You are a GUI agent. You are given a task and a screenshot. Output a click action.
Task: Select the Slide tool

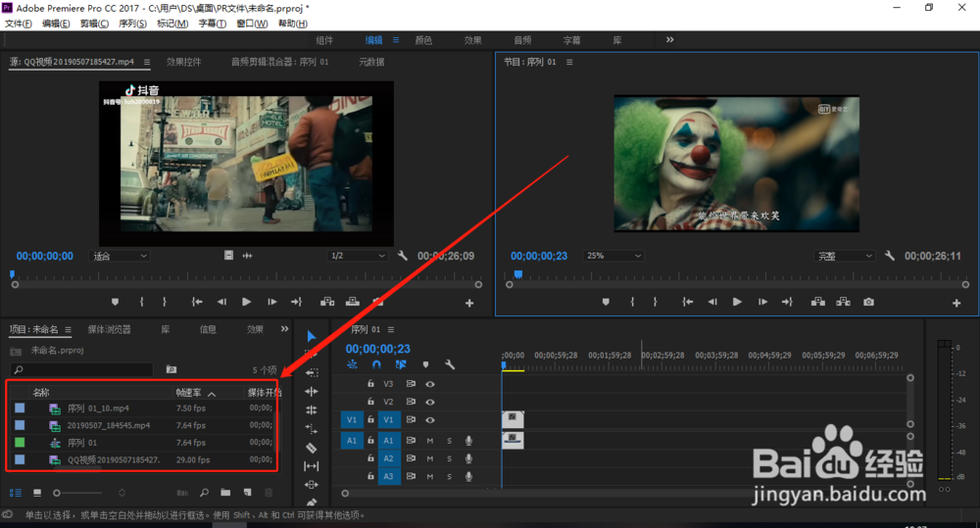[x=312, y=484]
